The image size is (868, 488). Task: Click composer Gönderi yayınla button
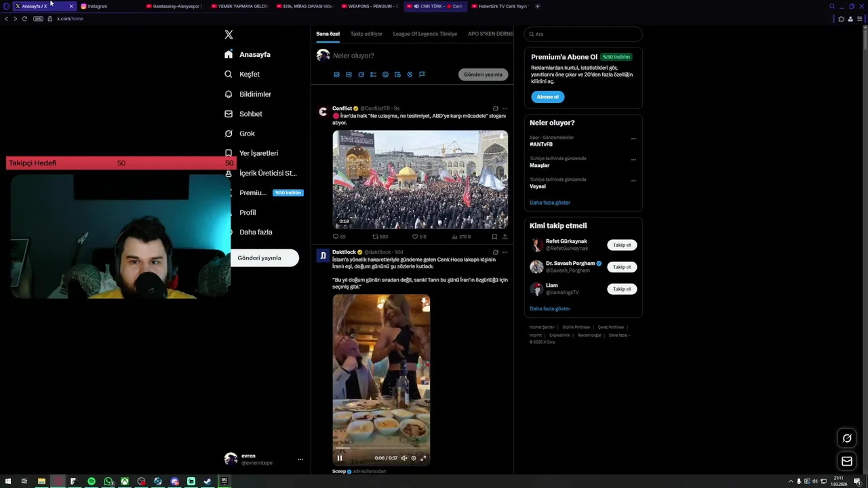(483, 75)
